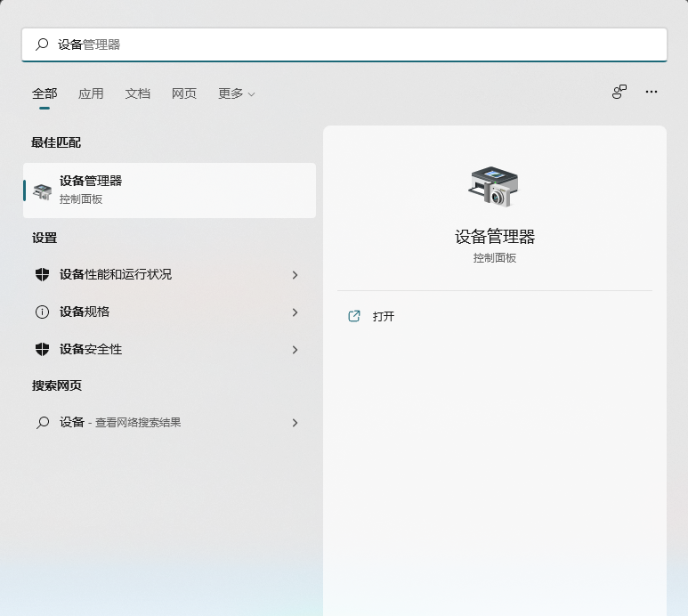The height and width of the screenshot is (616, 688).
Task: Click the search box containing 设备管理器
Action: click(356, 45)
